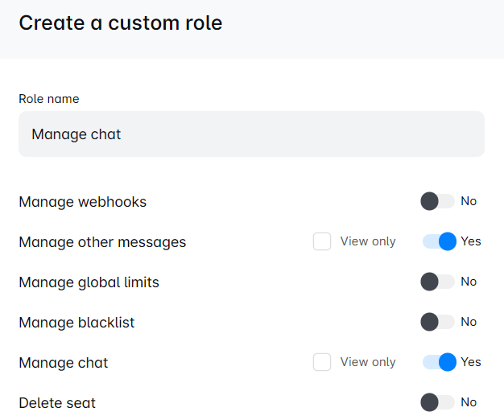This screenshot has width=504, height=420.
Task: Switch off the Manage chat toggle
Action: coord(440,362)
